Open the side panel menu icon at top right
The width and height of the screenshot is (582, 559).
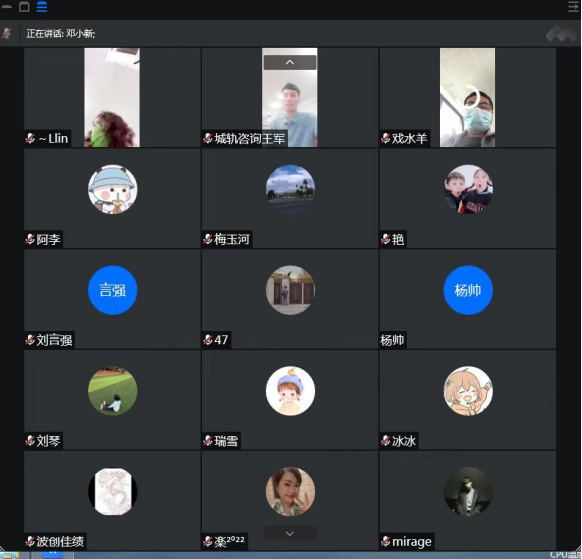574,7
